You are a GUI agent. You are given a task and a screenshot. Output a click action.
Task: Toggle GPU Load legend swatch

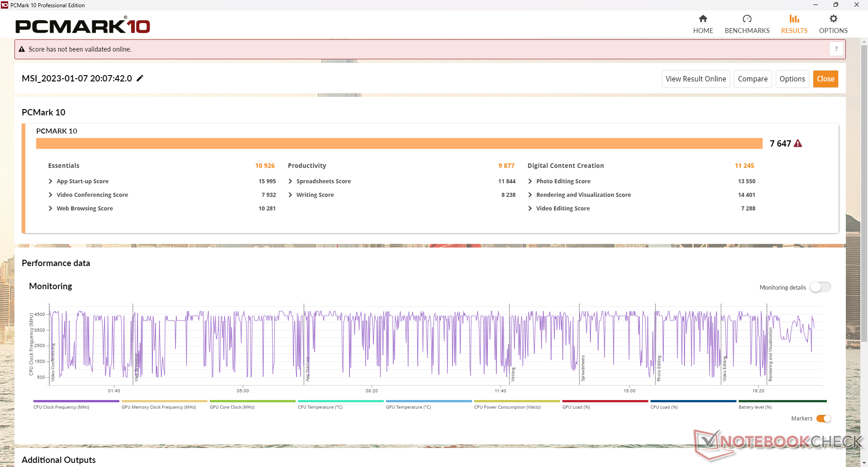605,401
